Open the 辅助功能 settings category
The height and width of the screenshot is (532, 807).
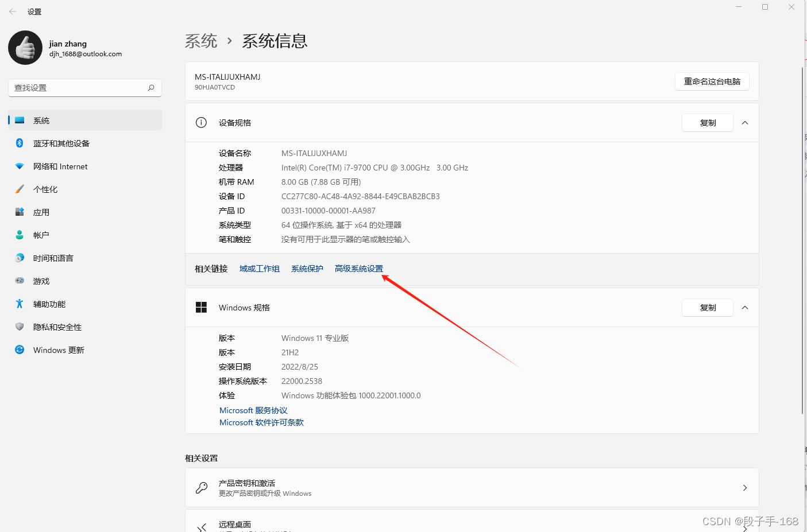85,304
